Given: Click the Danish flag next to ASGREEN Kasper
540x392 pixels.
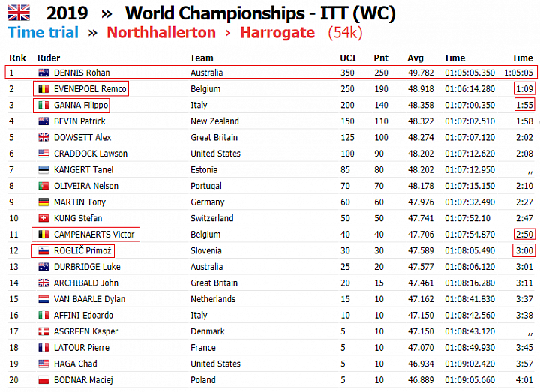Looking at the screenshot, I should point(43,331).
